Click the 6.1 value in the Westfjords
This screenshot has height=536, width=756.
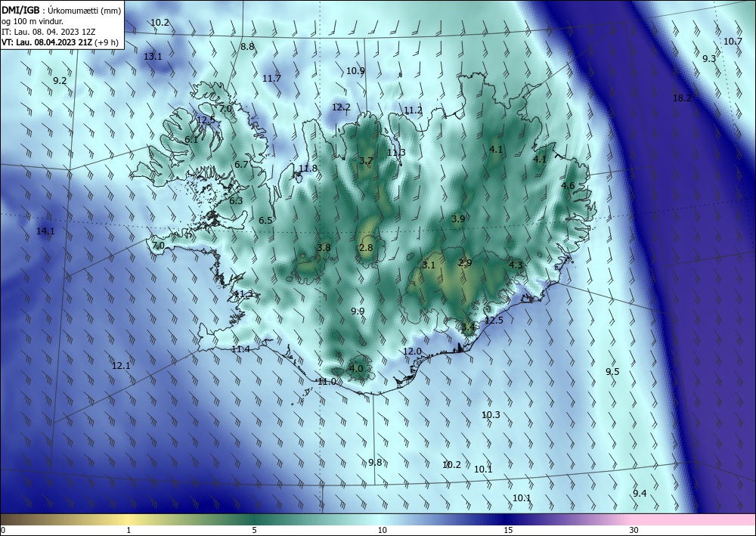(x=191, y=140)
